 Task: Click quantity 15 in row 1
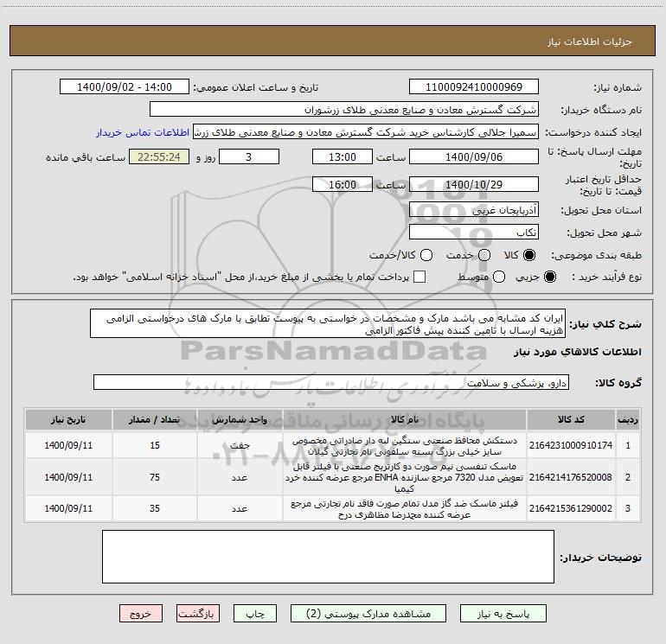point(155,445)
